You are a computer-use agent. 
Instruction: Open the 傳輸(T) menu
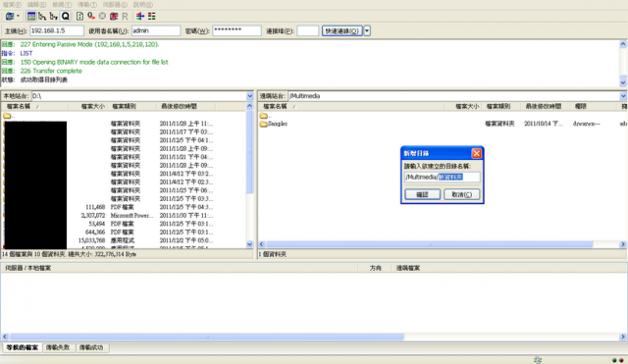click(87, 5)
